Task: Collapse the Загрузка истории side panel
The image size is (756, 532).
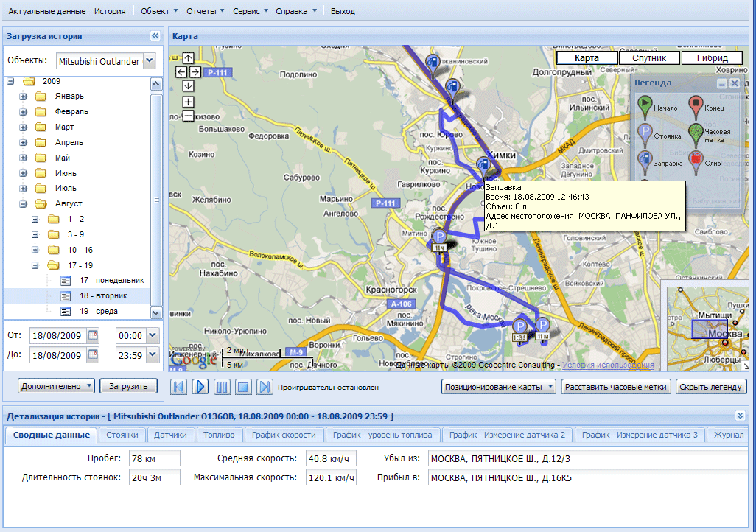Action: [155, 36]
